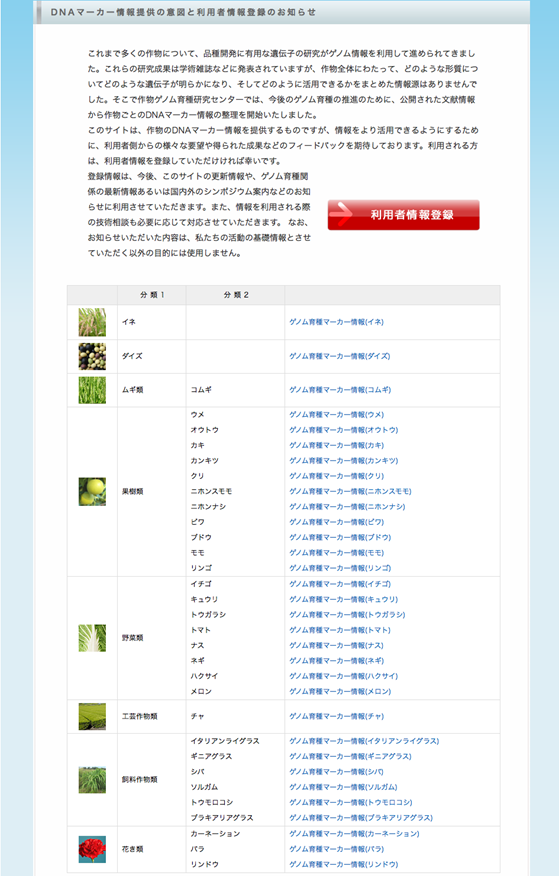Click the grass thumbnail for 飼料作物類

coord(92,780)
